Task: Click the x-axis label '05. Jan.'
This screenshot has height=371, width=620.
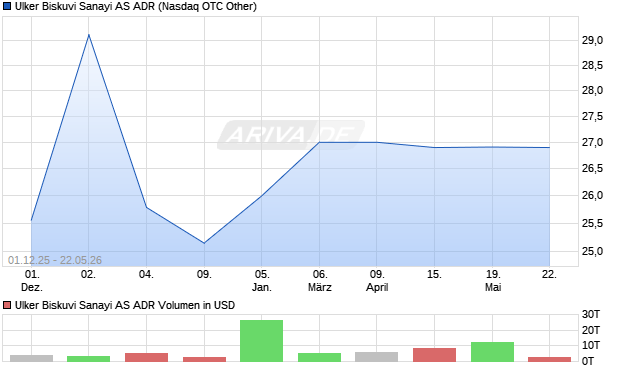Action: click(262, 280)
